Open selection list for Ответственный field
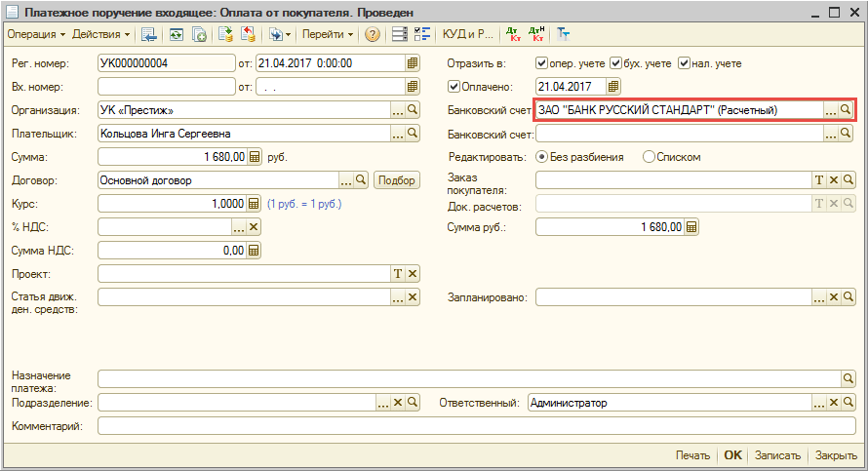Image resolution: width=868 pixels, height=471 pixels. point(830,402)
